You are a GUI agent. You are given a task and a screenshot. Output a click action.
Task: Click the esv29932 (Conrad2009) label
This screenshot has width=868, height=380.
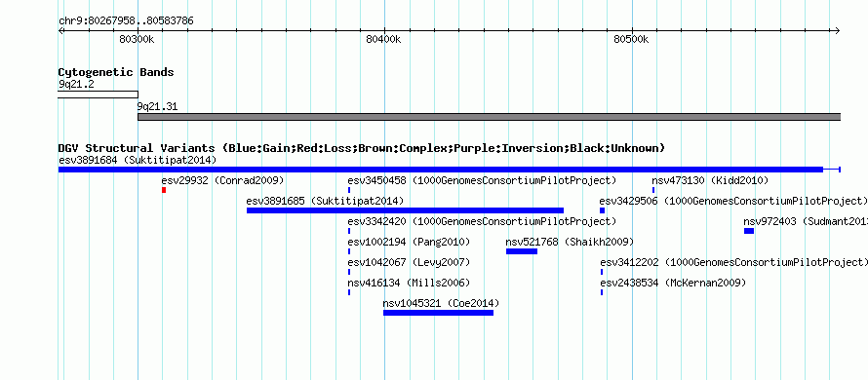tap(222, 181)
